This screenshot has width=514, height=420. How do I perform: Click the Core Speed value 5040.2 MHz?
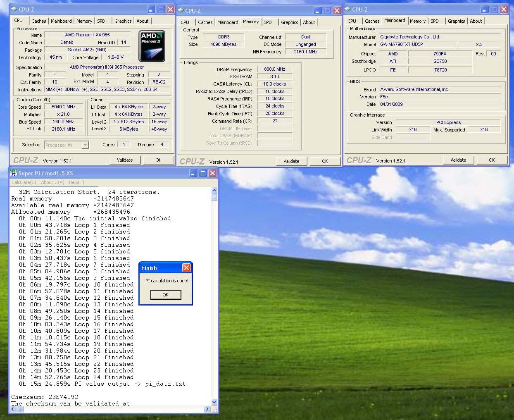click(64, 107)
